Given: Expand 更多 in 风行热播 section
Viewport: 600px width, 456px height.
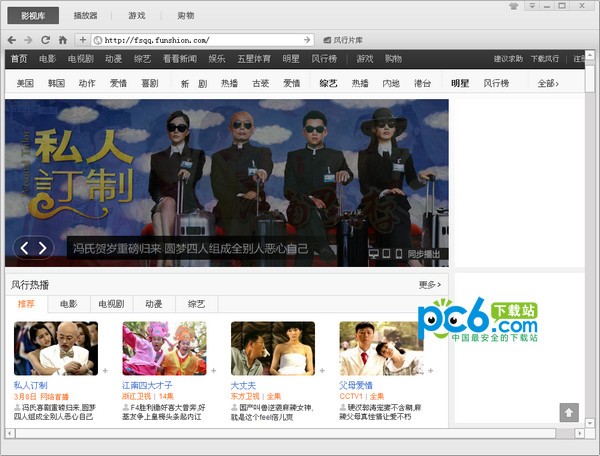Looking at the screenshot, I should [x=430, y=285].
